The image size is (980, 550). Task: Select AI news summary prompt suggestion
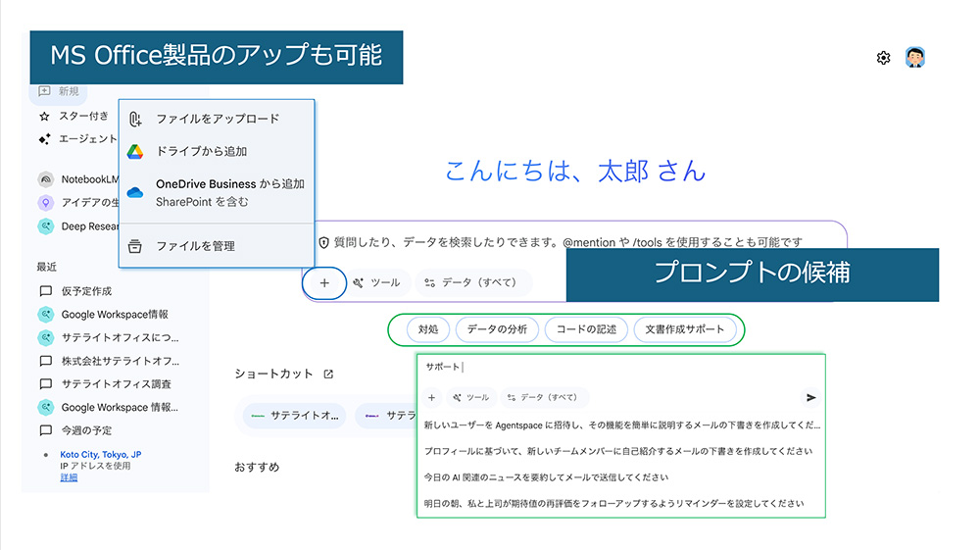coord(546,477)
